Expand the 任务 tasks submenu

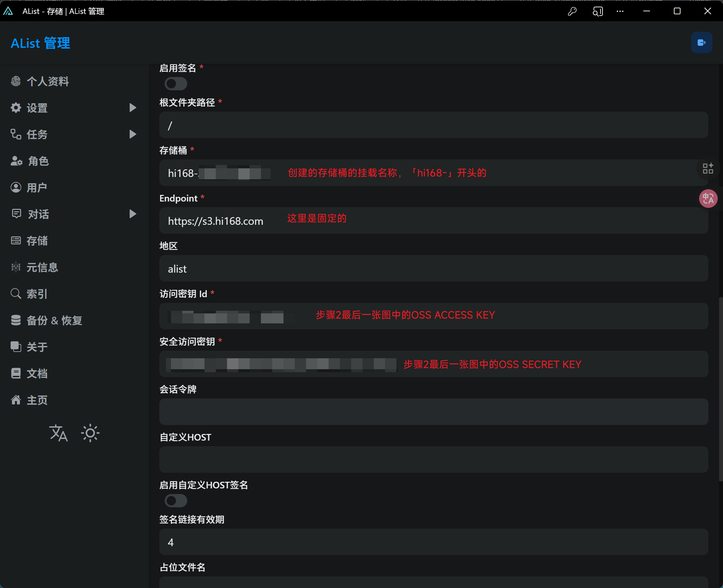pyautogui.click(x=132, y=134)
